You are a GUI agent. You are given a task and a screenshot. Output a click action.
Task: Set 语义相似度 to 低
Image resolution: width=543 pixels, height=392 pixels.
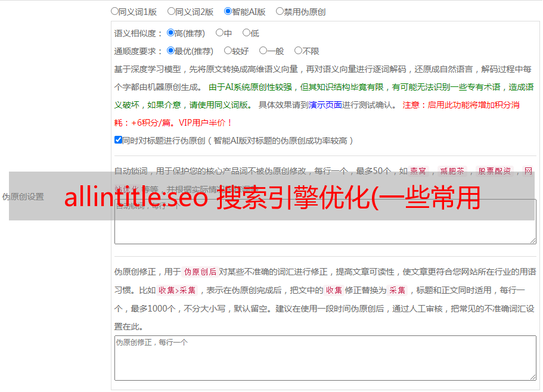tap(246, 33)
